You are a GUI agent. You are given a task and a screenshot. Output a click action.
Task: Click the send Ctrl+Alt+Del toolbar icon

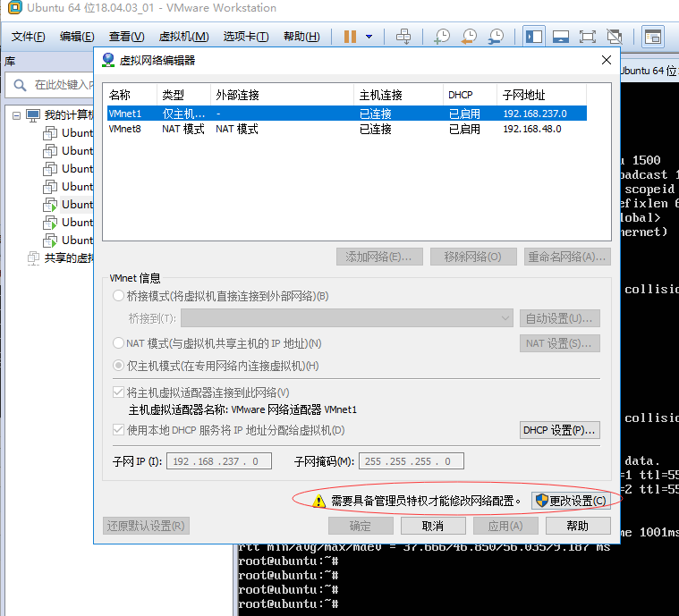tap(403, 37)
